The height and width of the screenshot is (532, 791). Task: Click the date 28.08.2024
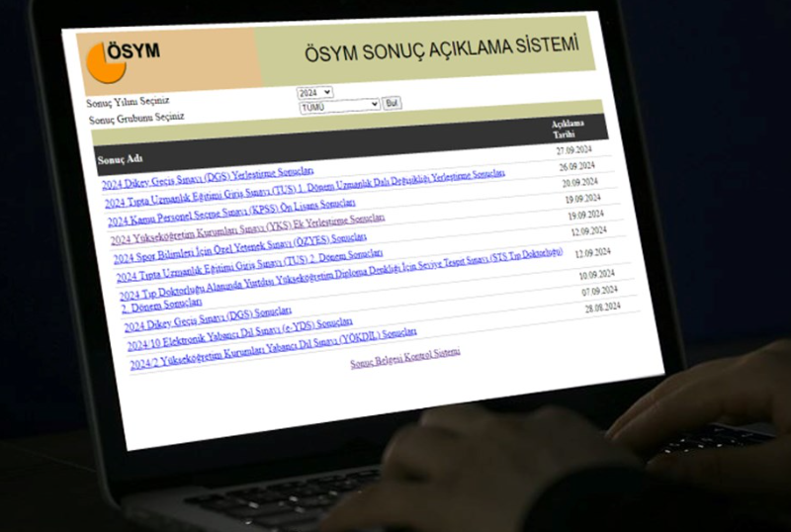coord(602,308)
